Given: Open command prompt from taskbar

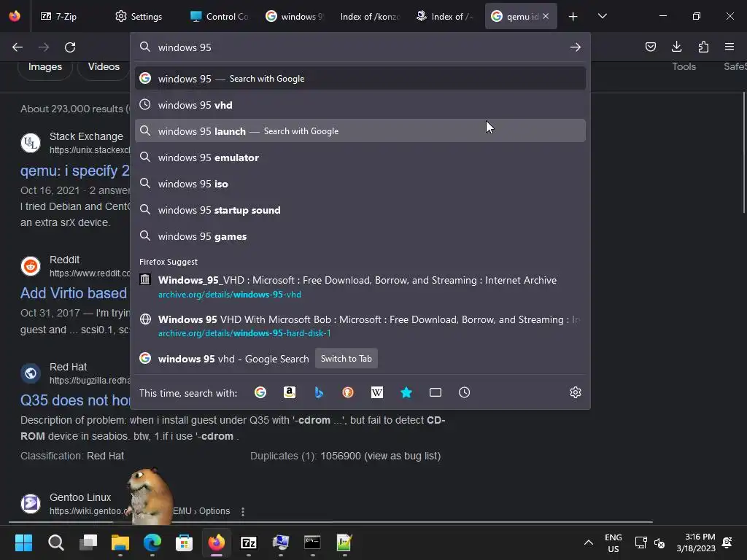Looking at the screenshot, I should 312,542.
